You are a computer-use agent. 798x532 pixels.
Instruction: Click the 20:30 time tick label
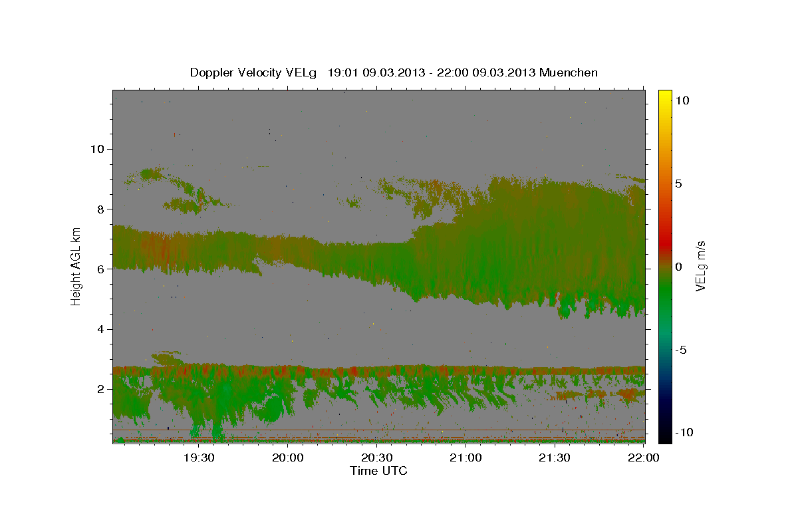click(376, 458)
